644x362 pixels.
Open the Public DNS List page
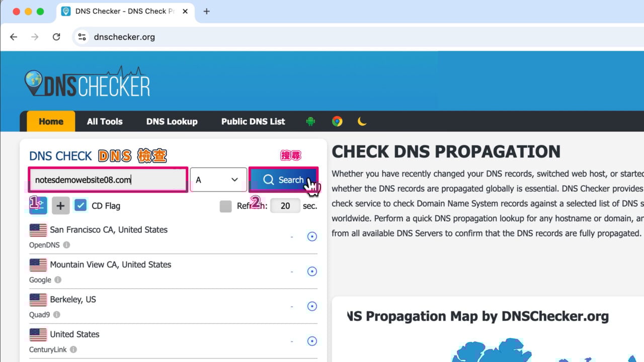253,121
